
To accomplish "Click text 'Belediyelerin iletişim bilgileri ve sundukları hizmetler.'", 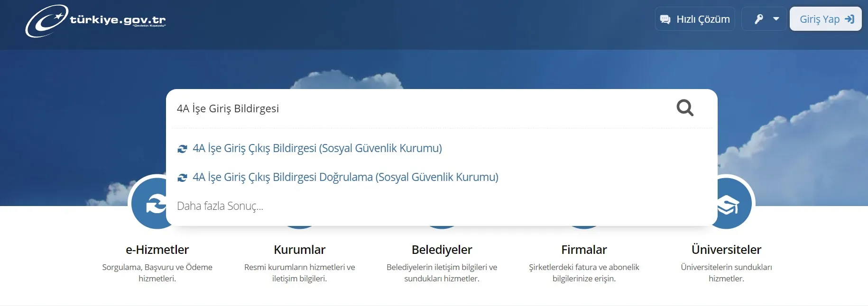I will (x=442, y=273).
